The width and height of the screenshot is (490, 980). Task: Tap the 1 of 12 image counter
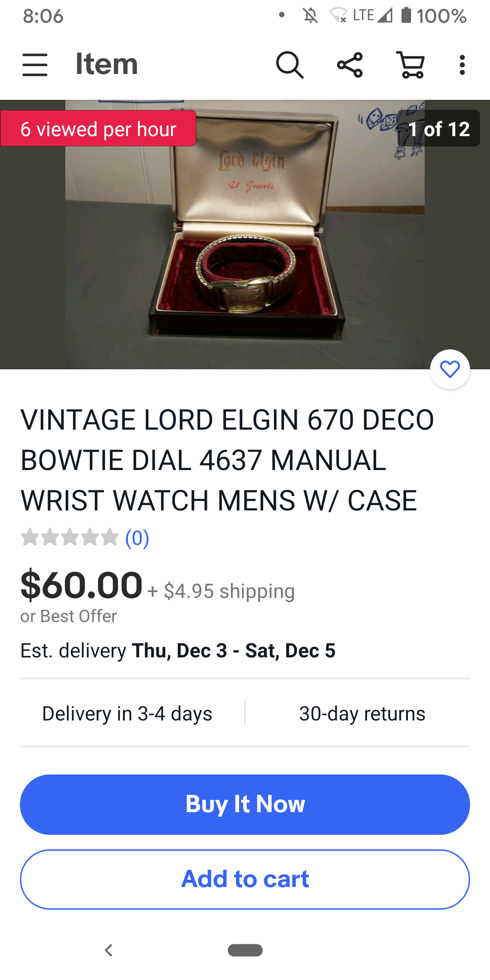point(438,129)
